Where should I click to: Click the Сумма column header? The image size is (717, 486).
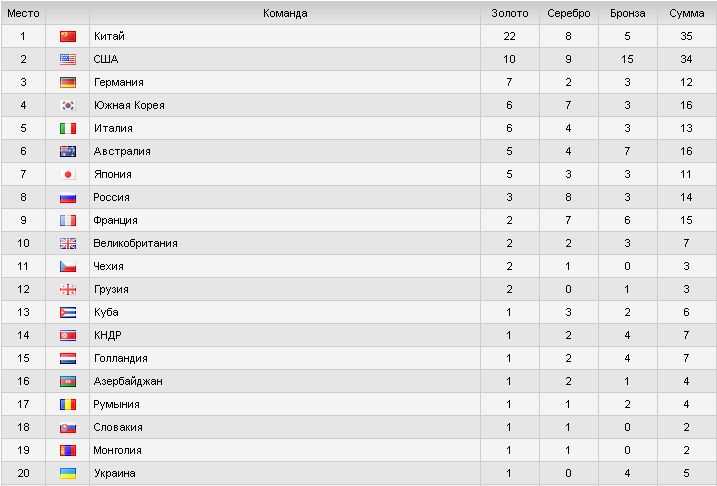coord(686,13)
